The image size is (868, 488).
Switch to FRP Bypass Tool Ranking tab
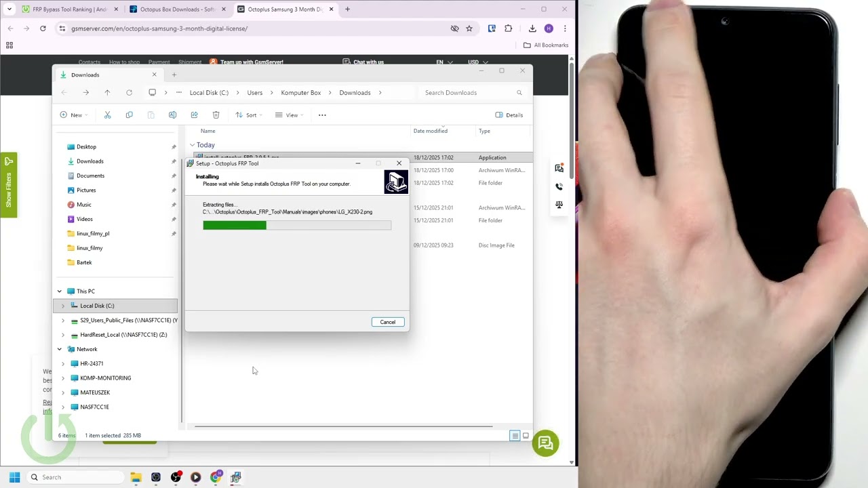coord(70,9)
